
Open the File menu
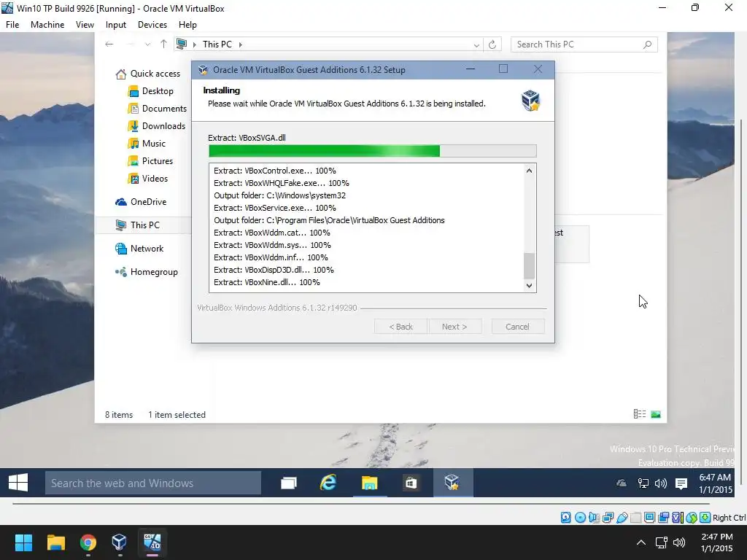(x=12, y=25)
